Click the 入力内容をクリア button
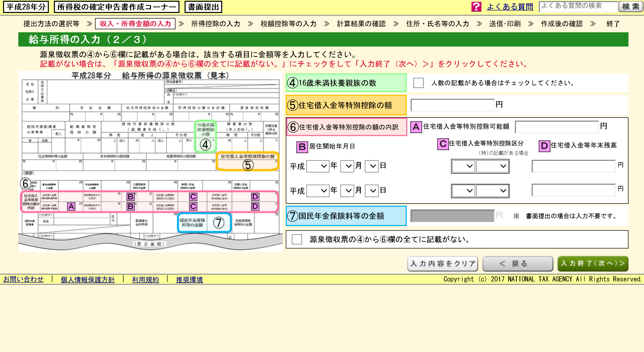Image resolution: width=644 pixels, height=352 pixels. point(442,263)
